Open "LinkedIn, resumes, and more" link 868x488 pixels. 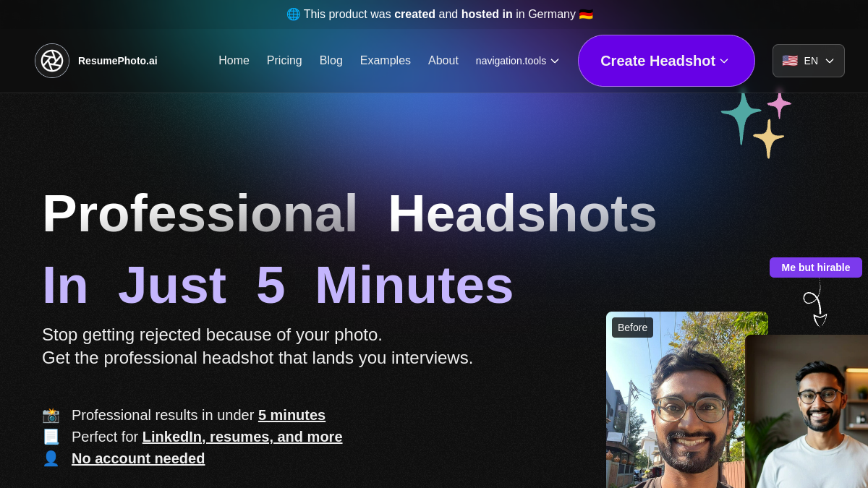tap(242, 437)
